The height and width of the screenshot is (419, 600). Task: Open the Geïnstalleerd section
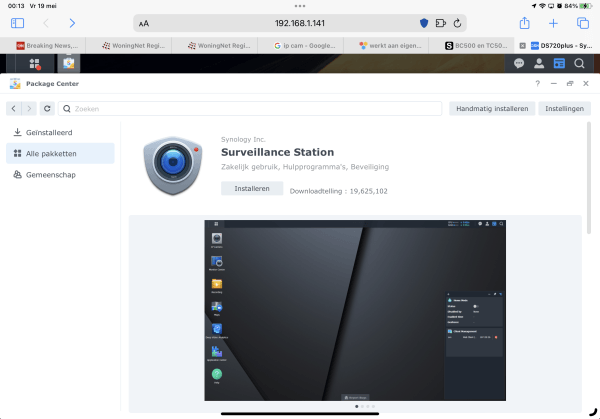pos(60,132)
